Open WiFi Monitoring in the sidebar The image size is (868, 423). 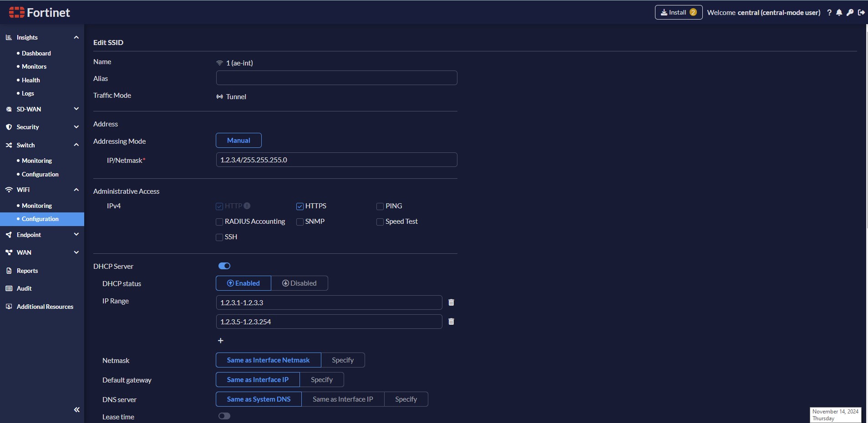click(36, 205)
